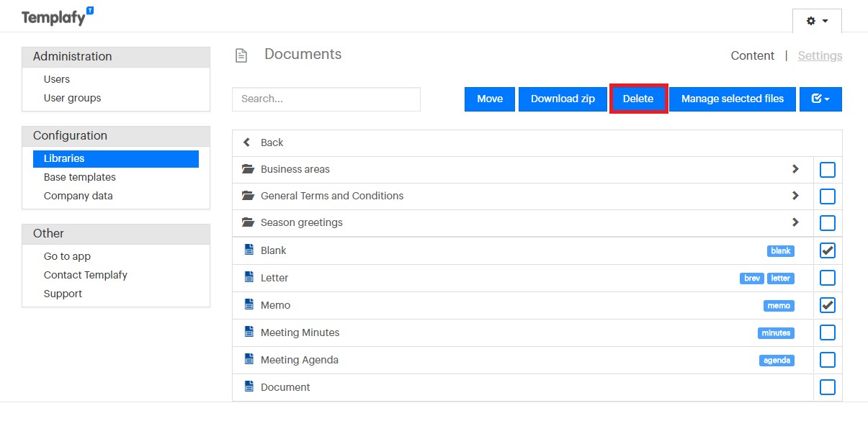Image resolution: width=868 pixels, height=421 pixels.
Task: Open the Meeting Minutes document name
Action: 300,332
